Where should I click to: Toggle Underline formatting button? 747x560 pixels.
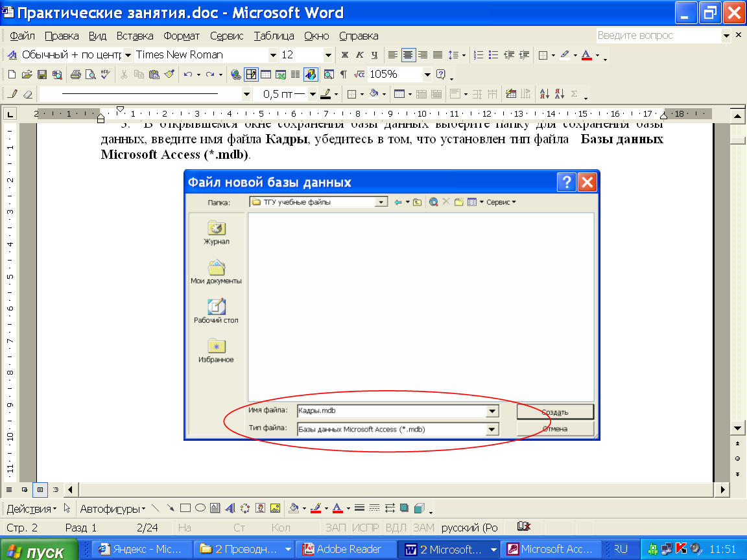[374, 55]
